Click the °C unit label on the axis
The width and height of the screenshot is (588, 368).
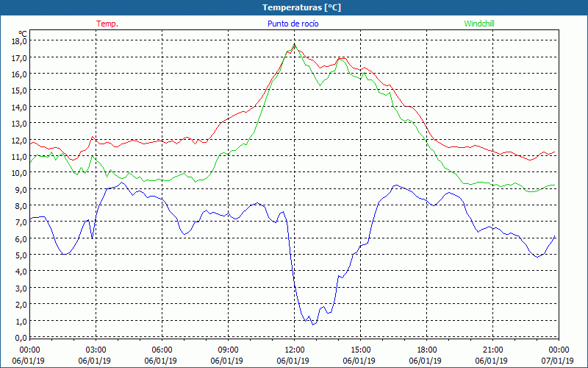click(23, 34)
